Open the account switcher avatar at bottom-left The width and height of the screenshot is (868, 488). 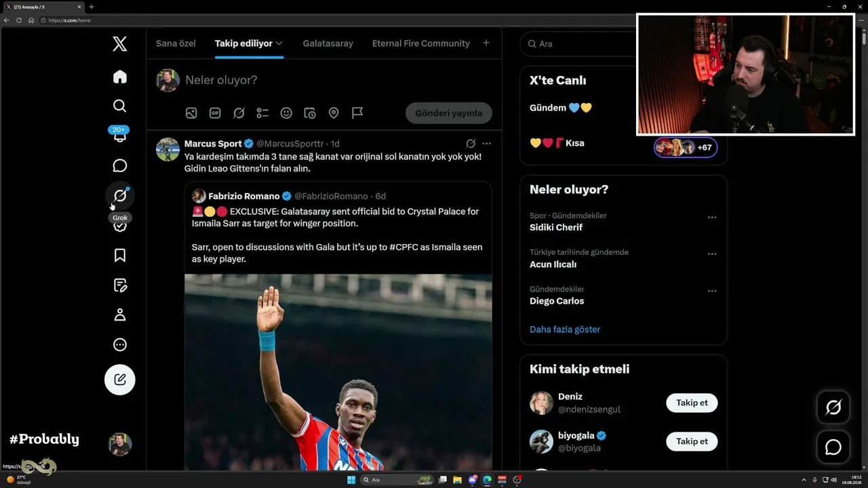[120, 444]
